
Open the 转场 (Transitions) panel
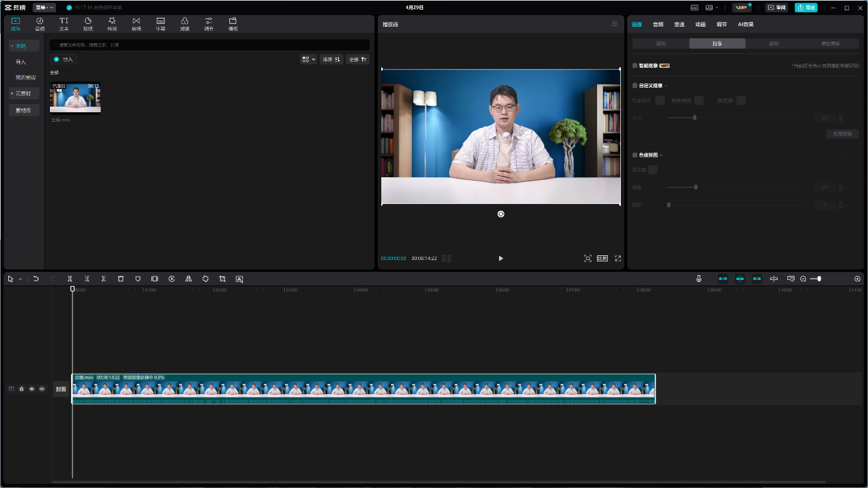136,24
